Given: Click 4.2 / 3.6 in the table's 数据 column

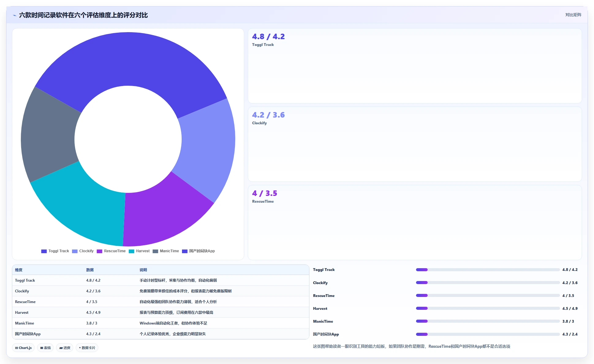Looking at the screenshot, I should pyautogui.click(x=93, y=291).
